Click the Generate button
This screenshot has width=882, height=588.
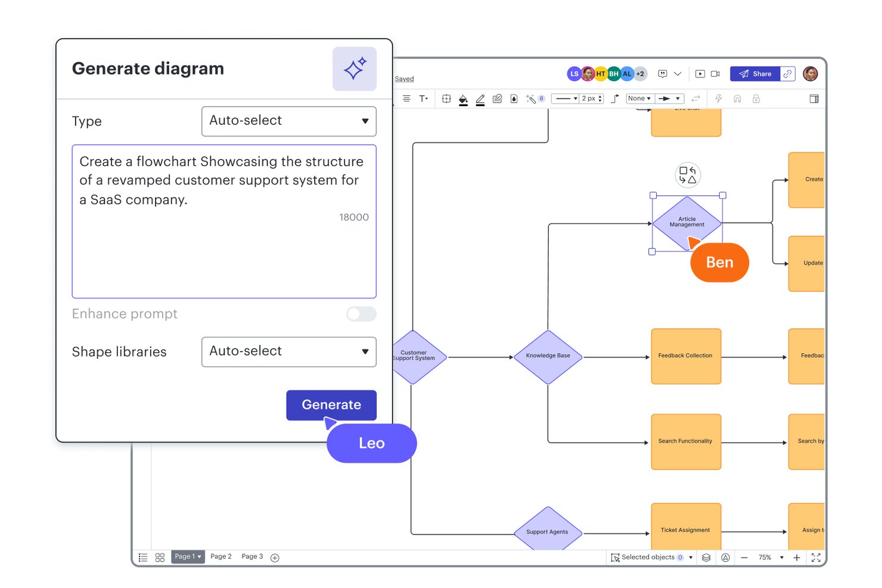331,405
